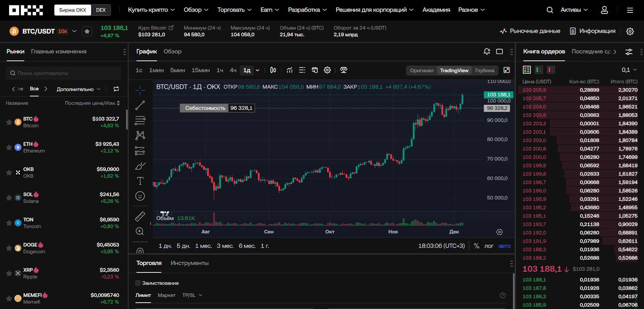Viewport: 644px width, 309px height.
Task: Switch to Последние сделки tab
Action: click(591, 51)
